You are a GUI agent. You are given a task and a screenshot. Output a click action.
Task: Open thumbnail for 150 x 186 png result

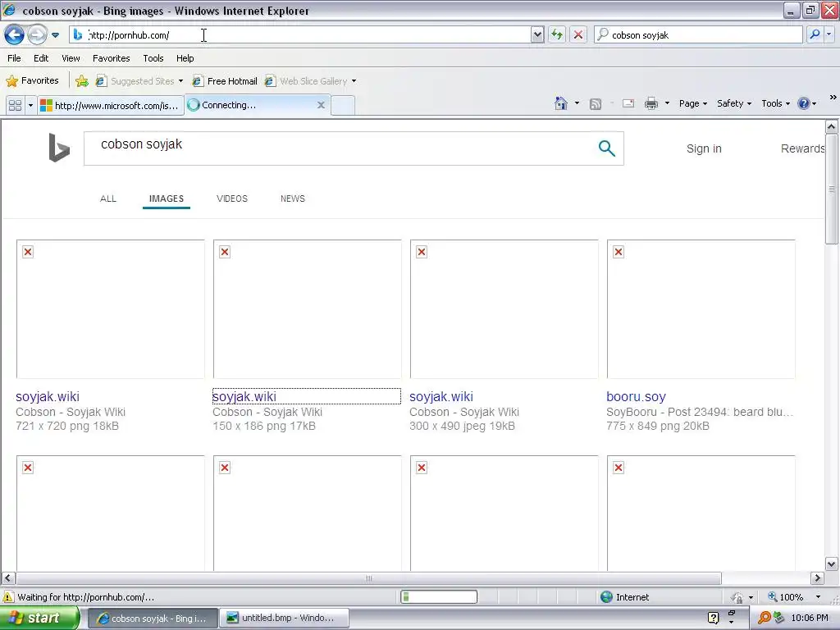tap(307, 309)
